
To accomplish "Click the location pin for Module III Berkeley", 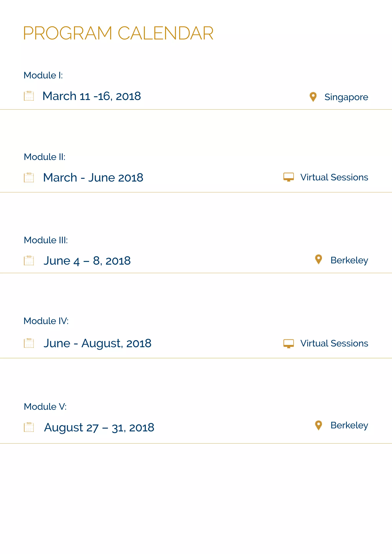I will [318, 259].
